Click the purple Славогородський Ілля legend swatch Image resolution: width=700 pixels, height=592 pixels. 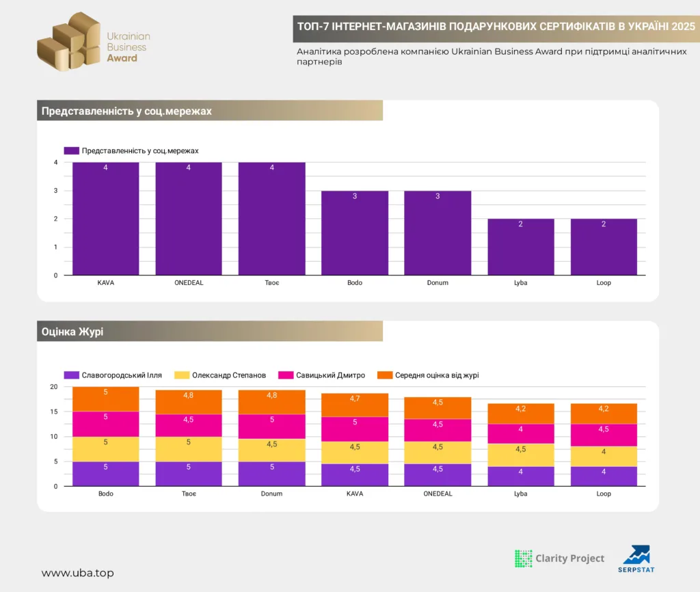(x=71, y=375)
